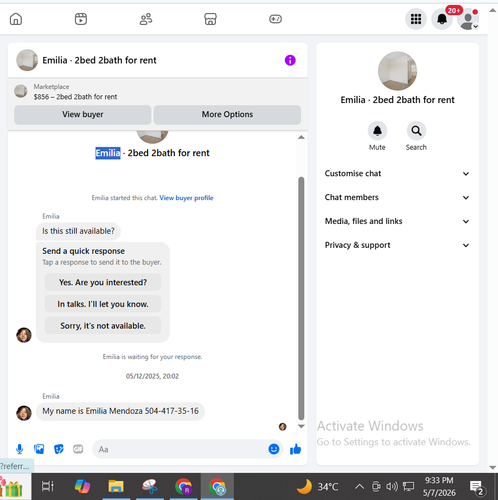Expand Chat members section

[x=397, y=197]
